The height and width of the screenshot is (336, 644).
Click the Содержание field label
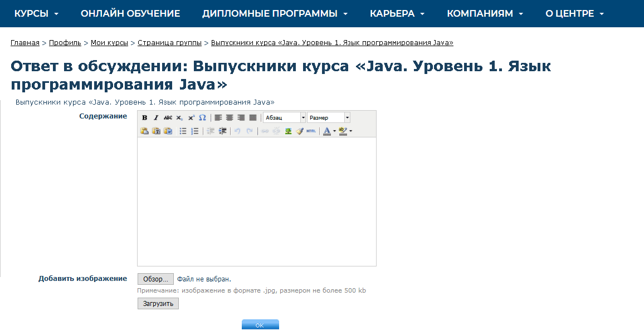click(103, 116)
